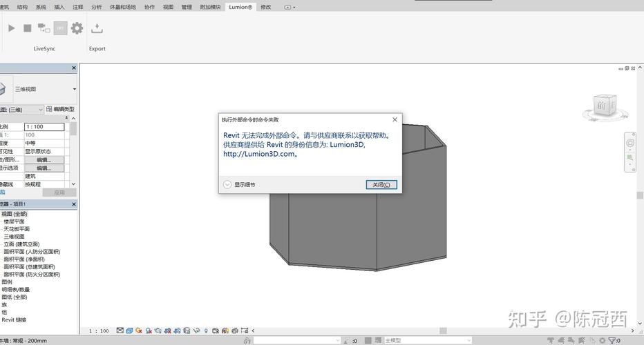Click the ViewCube in the 3D view
Viewport: 644px width, 345px height.
click(x=605, y=106)
